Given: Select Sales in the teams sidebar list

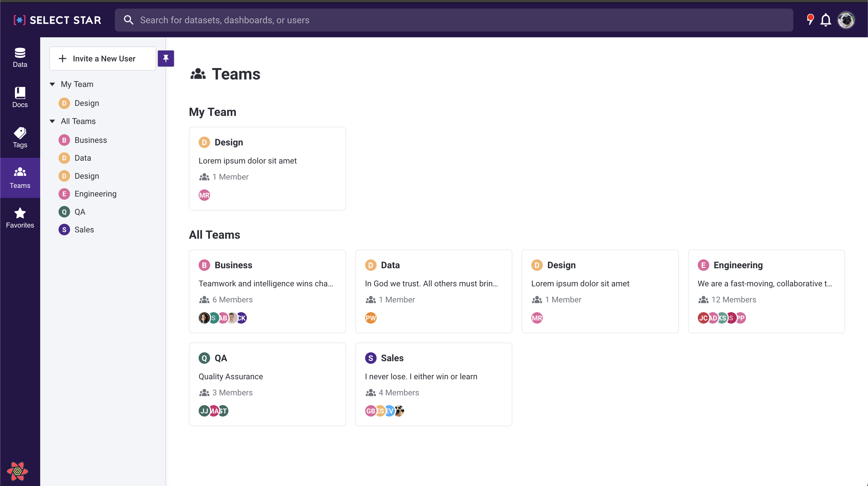Looking at the screenshot, I should pos(84,229).
